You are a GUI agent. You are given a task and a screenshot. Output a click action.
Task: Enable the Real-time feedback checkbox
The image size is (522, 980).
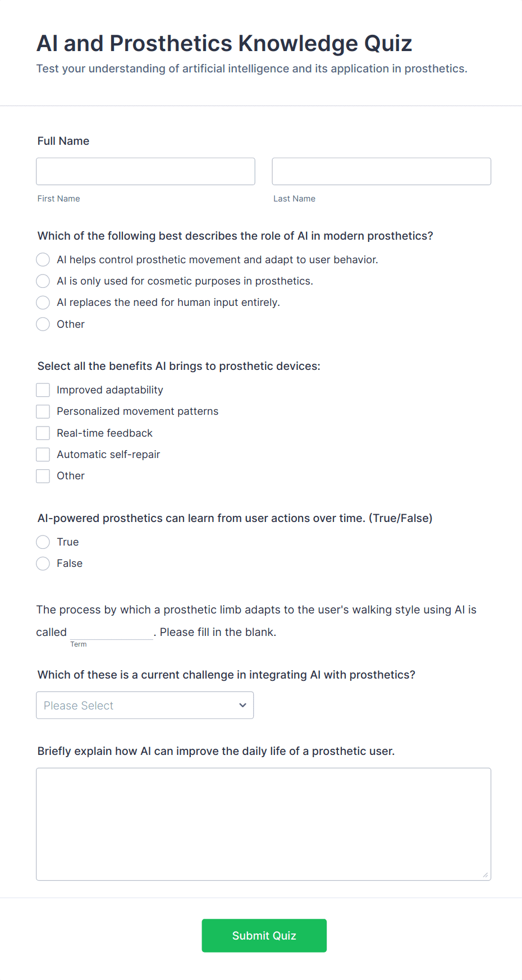(43, 433)
